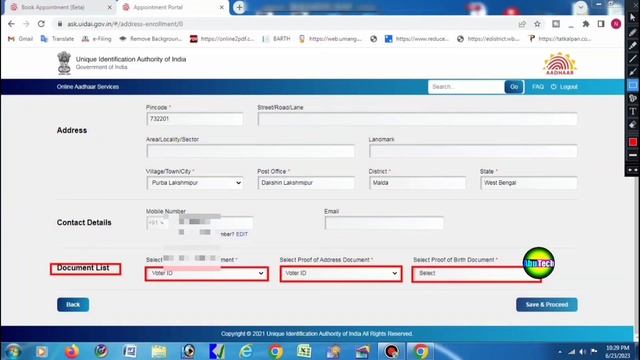640x360 pixels.
Task: Click the Aadhaar logo
Action: 560,64
